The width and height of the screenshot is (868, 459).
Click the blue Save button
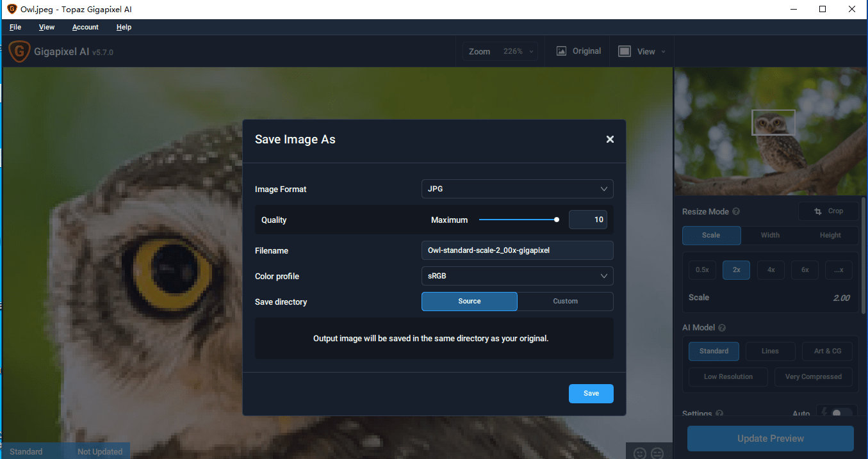(591, 394)
